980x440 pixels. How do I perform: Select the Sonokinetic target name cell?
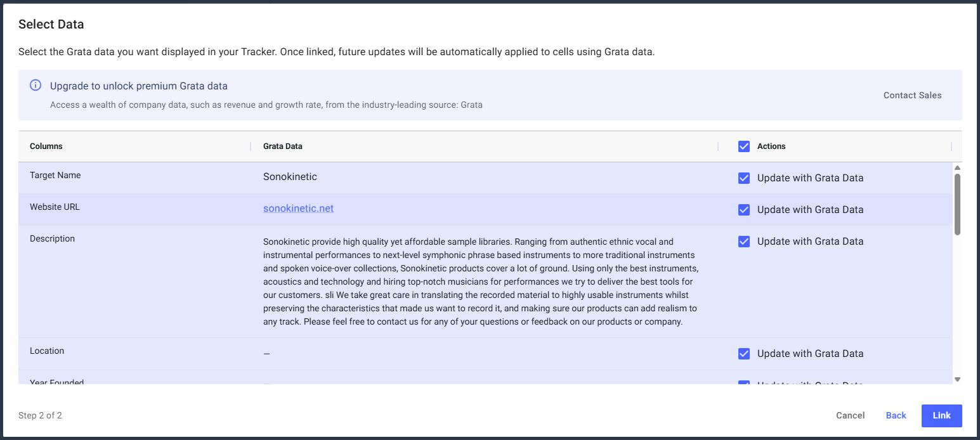point(290,177)
